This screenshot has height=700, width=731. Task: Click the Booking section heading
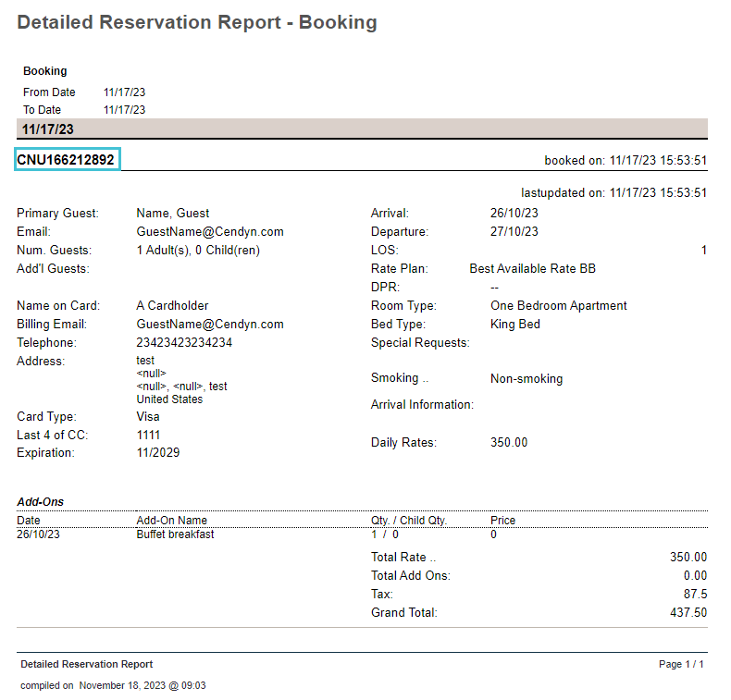[45, 71]
